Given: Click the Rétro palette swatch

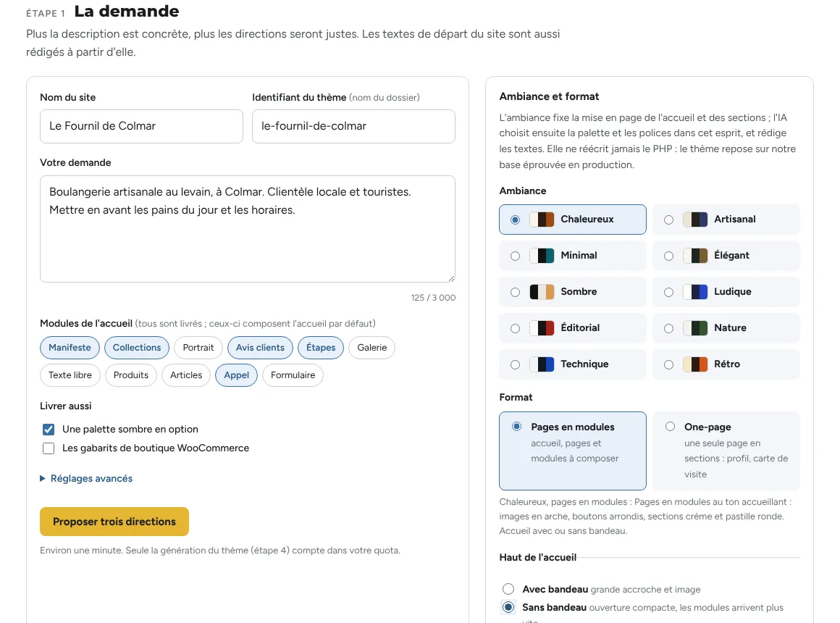Looking at the screenshot, I should point(695,364).
